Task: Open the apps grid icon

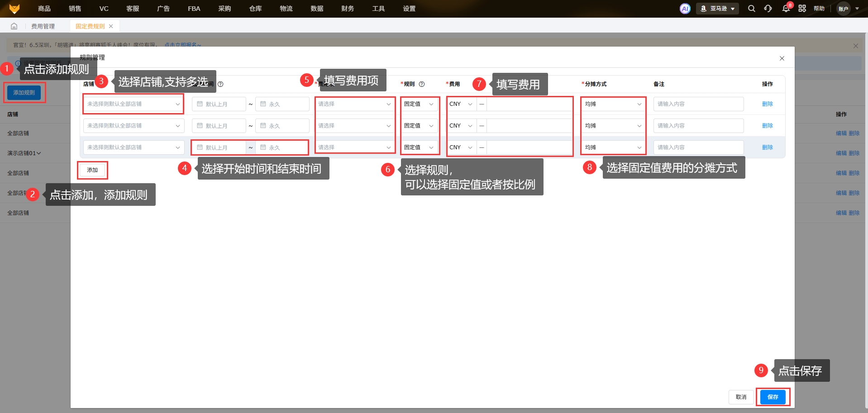Action: [x=802, y=9]
